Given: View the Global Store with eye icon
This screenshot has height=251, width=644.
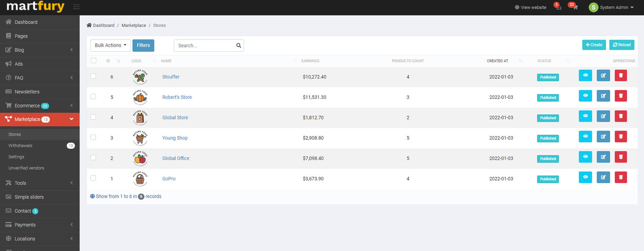Looking at the screenshot, I should pos(585,116).
